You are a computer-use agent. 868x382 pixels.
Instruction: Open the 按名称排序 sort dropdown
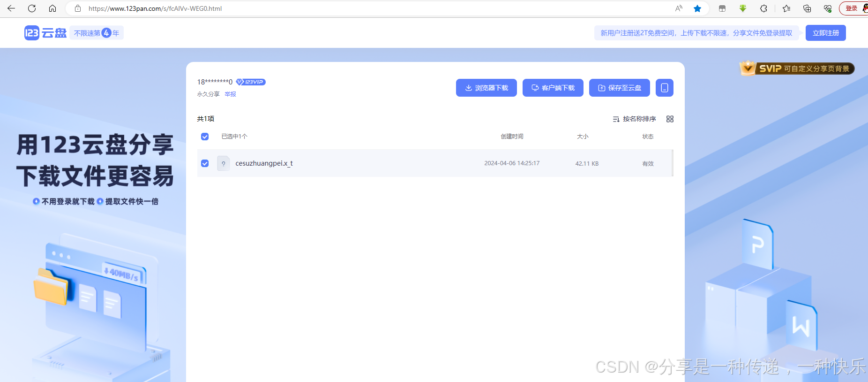tap(635, 119)
